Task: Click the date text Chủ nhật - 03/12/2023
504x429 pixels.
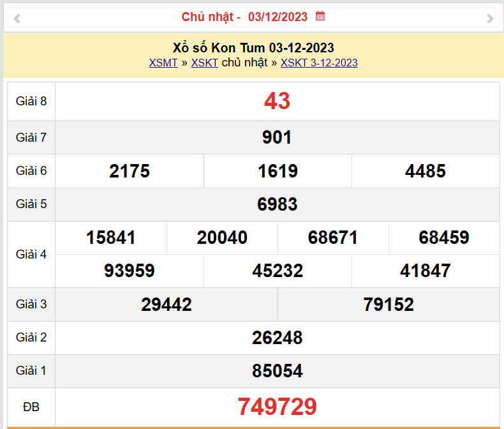Action: [x=244, y=17]
